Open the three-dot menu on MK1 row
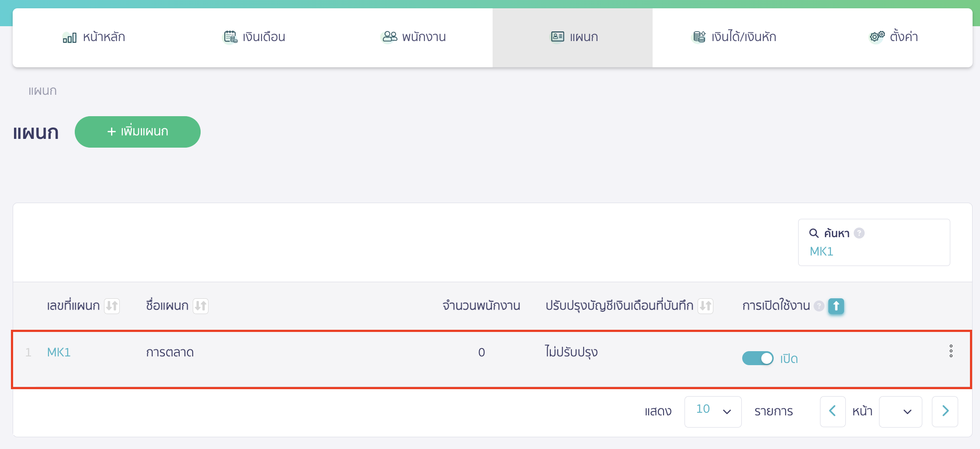Image resolution: width=980 pixels, height=449 pixels. (952, 351)
